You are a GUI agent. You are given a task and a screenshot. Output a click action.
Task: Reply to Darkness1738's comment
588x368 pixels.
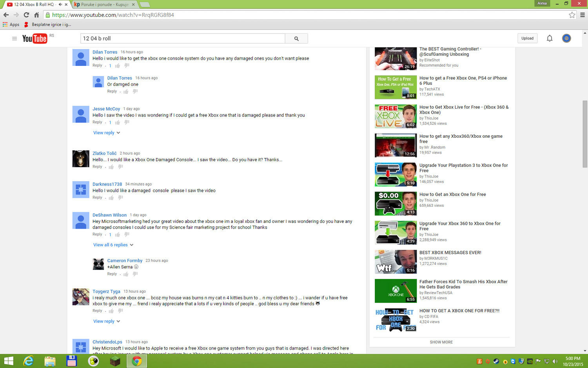97,198
